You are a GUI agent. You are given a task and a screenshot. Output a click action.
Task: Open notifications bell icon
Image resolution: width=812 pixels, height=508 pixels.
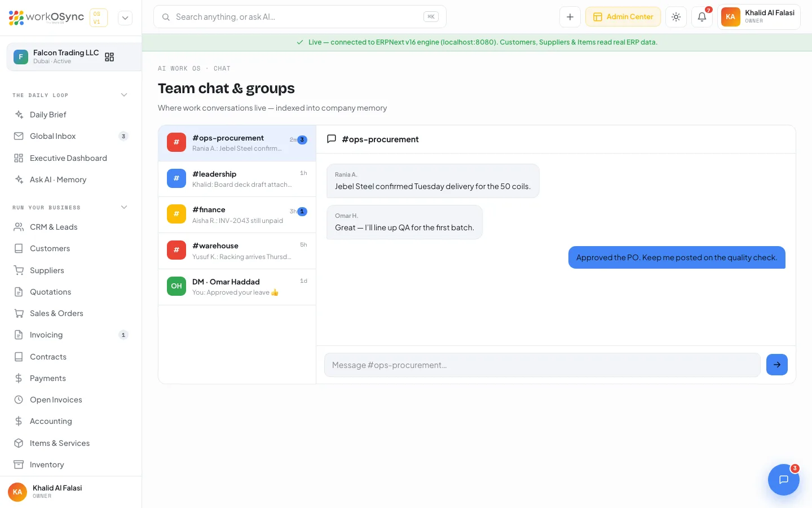[x=702, y=17]
